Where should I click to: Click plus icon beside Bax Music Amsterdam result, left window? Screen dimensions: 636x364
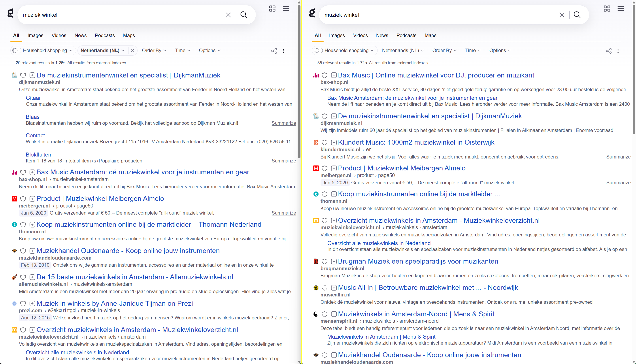click(x=32, y=172)
